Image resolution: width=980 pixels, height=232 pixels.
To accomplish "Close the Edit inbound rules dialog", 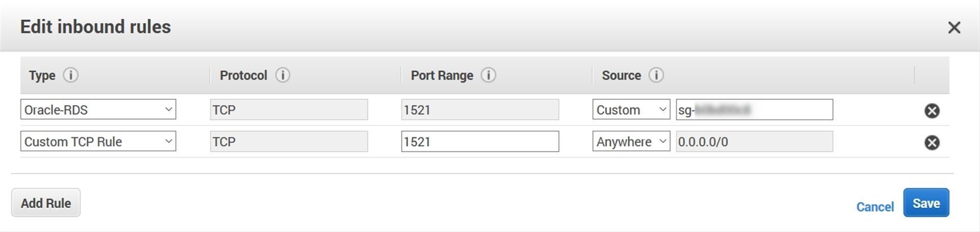I will [x=954, y=28].
